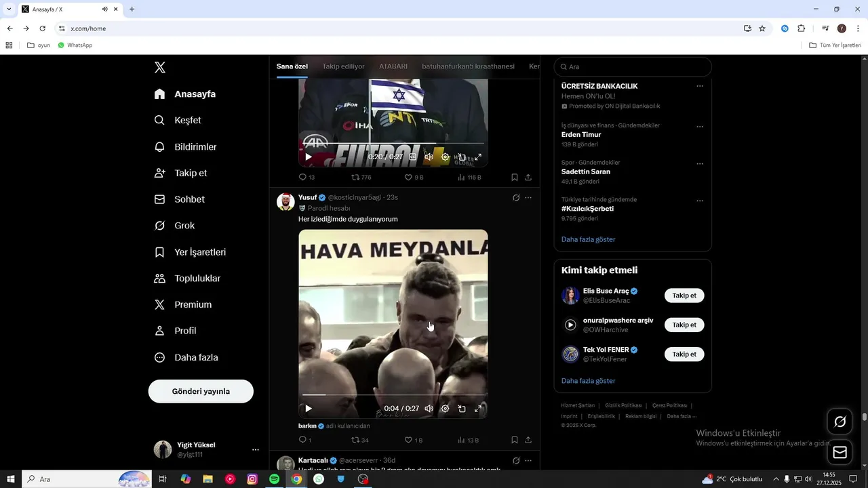Open Hizmet Şartları link
The width and height of the screenshot is (868, 488).
click(x=578, y=405)
